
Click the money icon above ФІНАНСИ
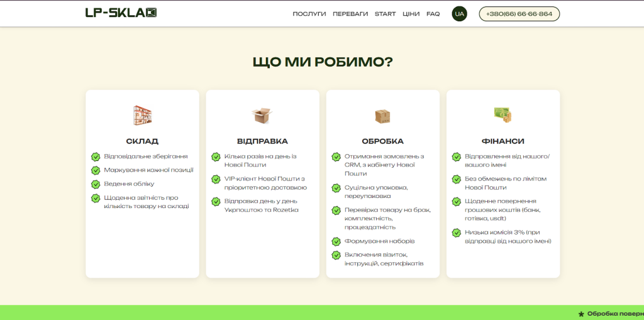[x=502, y=115]
